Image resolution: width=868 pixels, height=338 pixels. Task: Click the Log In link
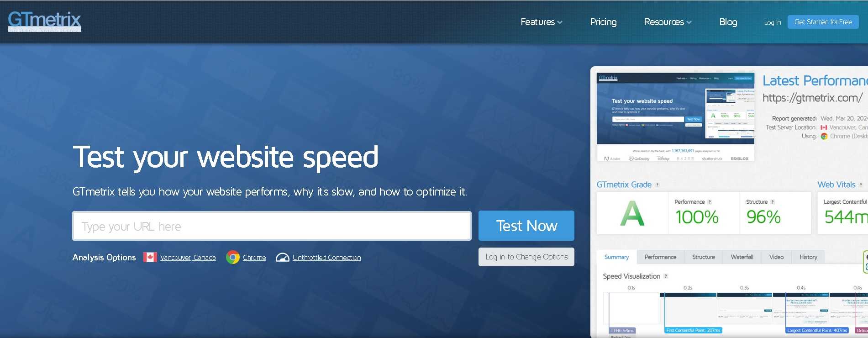pyautogui.click(x=773, y=22)
